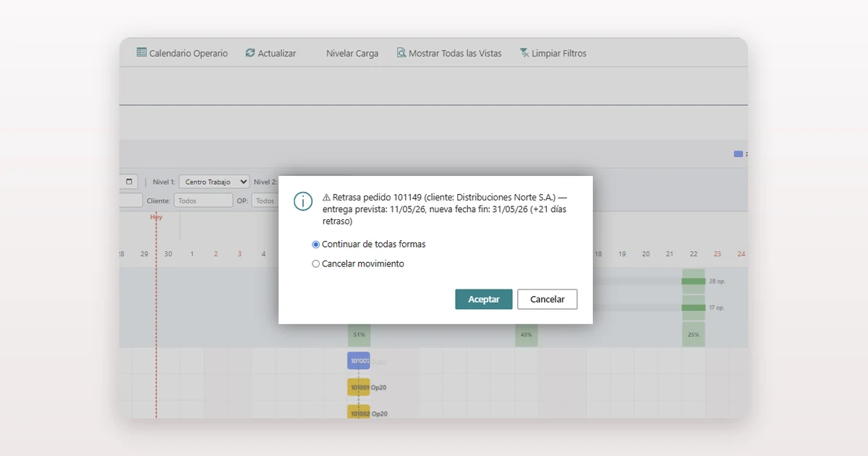This screenshot has width=868, height=456.
Task: Click the green load bar labeled 28 op.
Action: (694, 281)
